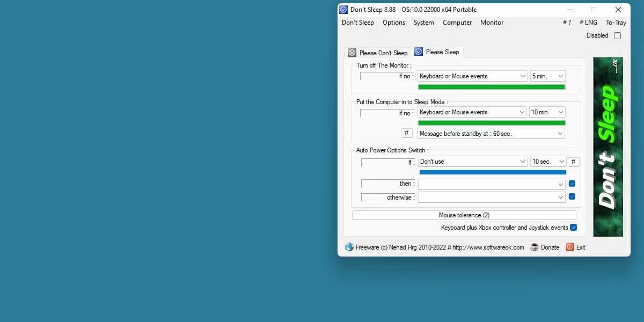This screenshot has height=322, width=644.
Task: Open the Monitor menu
Action: click(x=492, y=23)
